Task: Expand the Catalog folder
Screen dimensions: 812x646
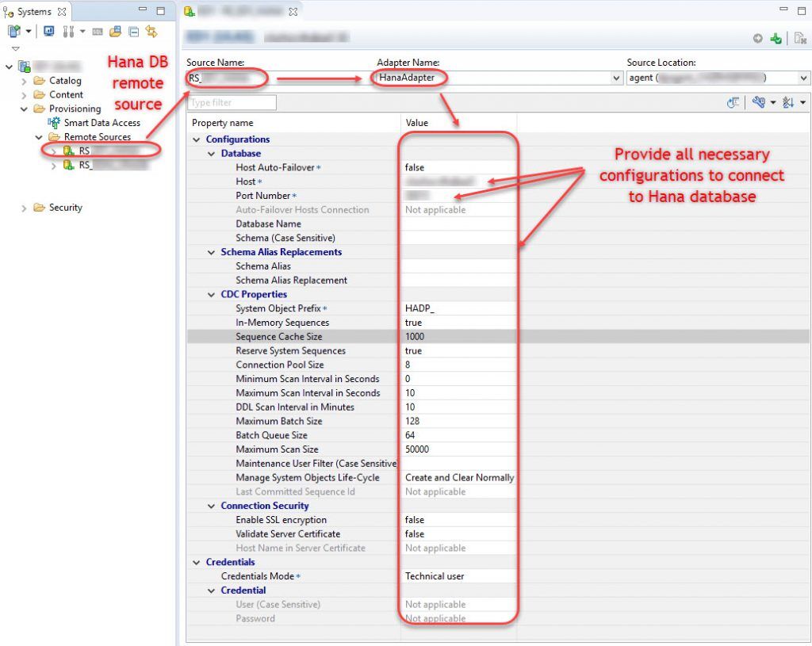Action: [x=24, y=81]
